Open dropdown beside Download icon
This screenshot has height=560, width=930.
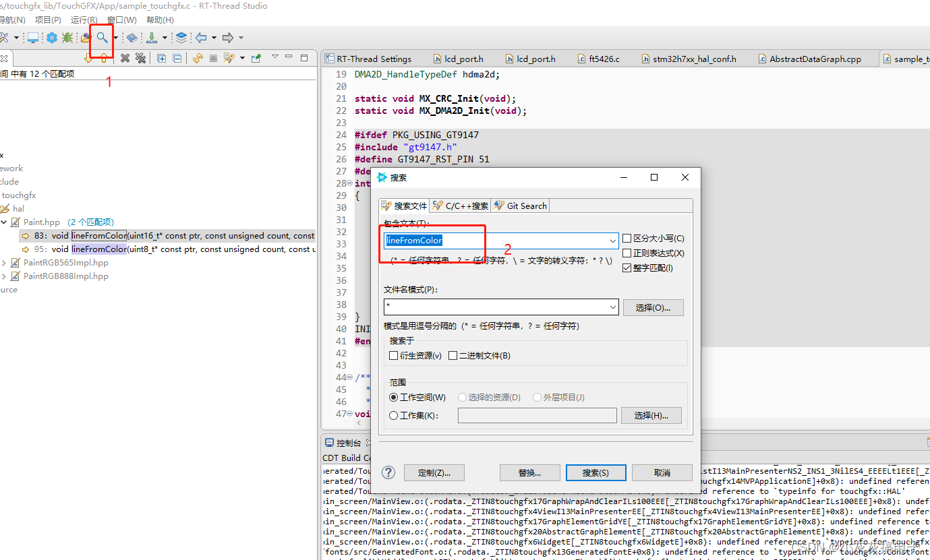click(x=165, y=38)
